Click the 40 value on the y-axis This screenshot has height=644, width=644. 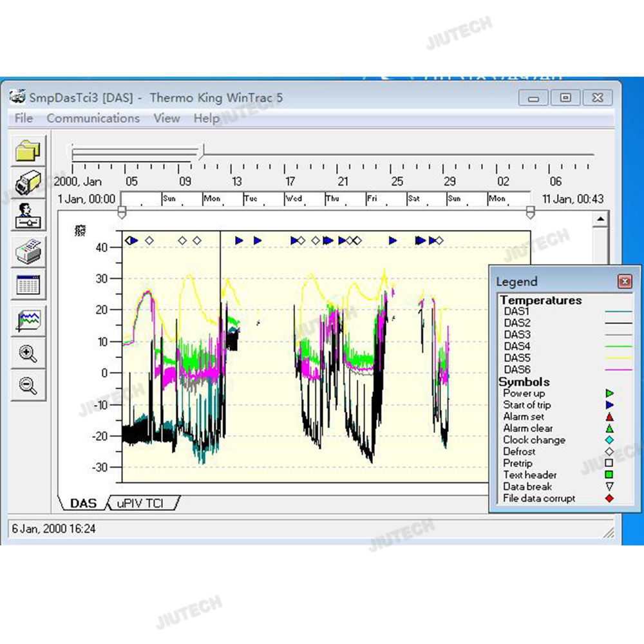(x=102, y=248)
